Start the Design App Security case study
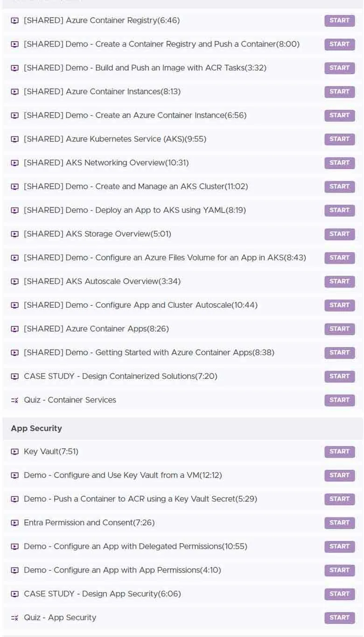 pos(340,594)
